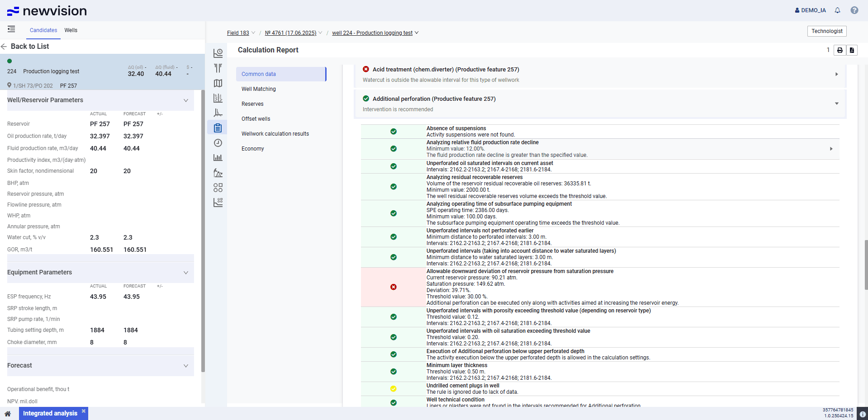Collapse the Equipment Parameters section
The image size is (868, 420).
point(185,273)
